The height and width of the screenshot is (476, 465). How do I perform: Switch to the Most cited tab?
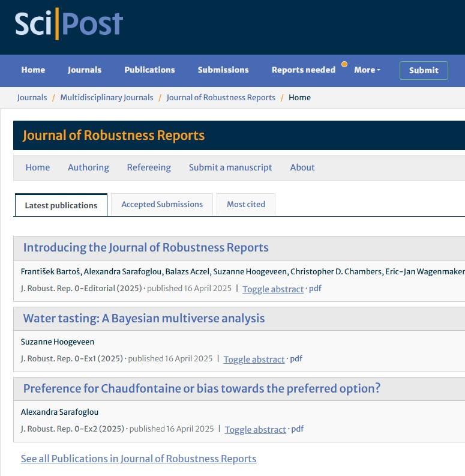[x=246, y=204]
